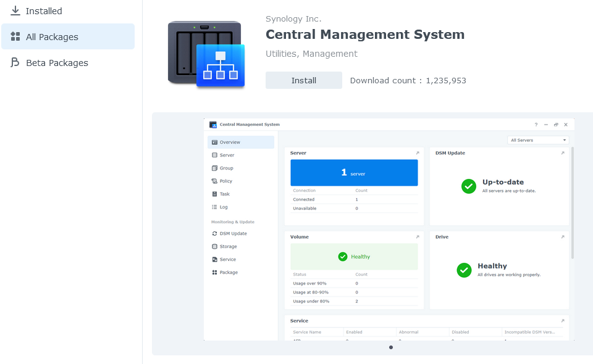The height and width of the screenshot is (364, 593).
Task: Enlarge the Central Management System screenshot preview
Action: click(x=389, y=230)
